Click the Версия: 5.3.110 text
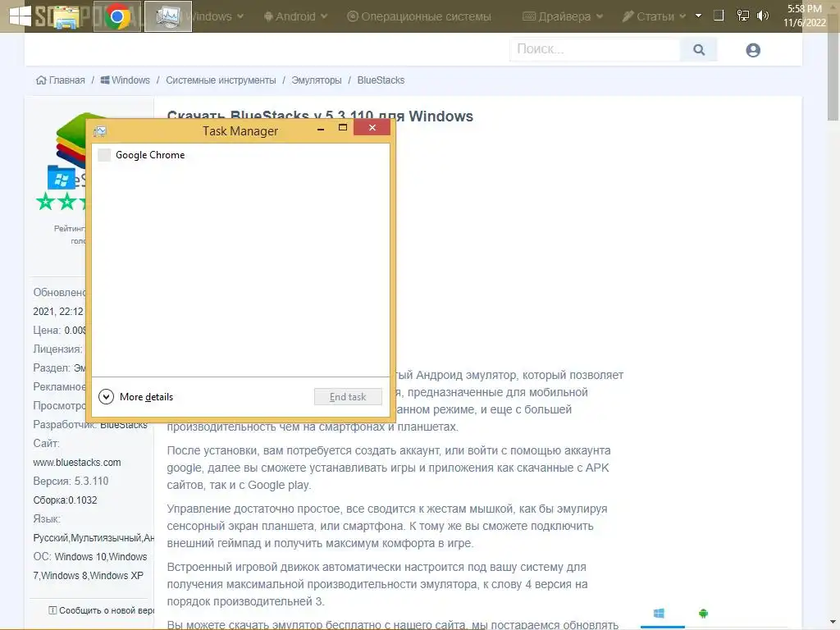 point(71,481)
